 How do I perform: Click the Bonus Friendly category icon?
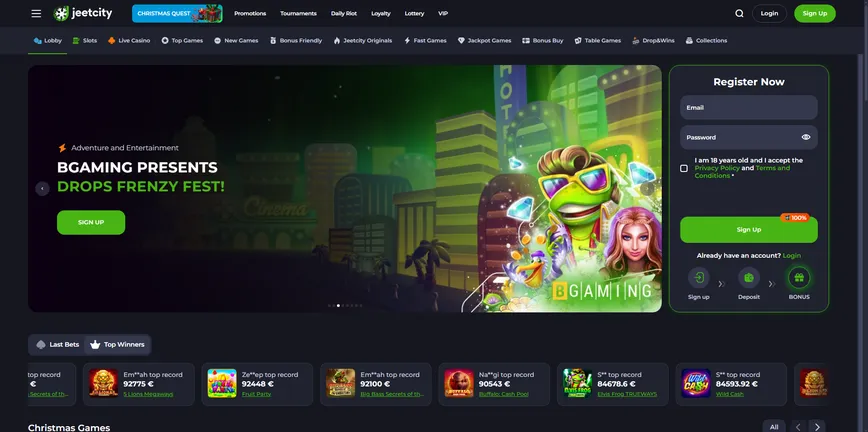273,40
